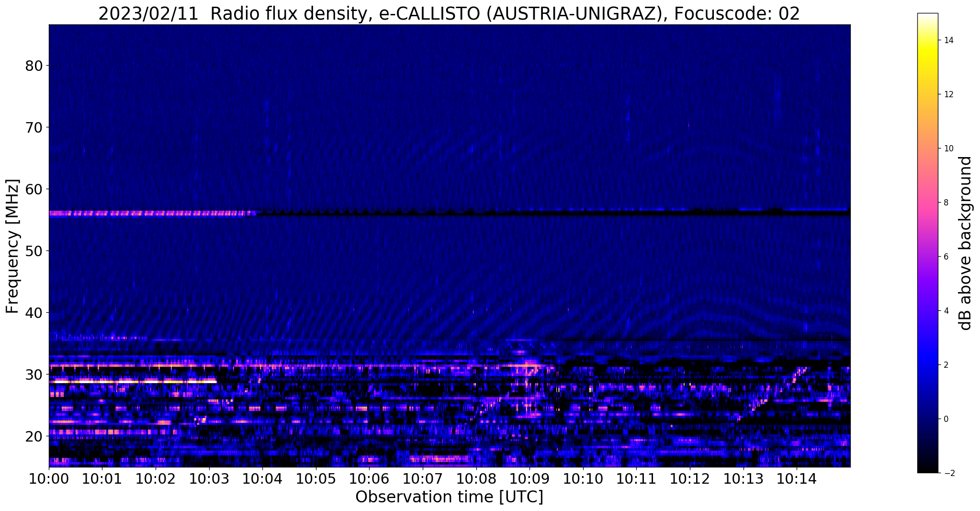Screen dimensions: 980x511
Task: Click the 10:10 time tick label
Action: 583,479
